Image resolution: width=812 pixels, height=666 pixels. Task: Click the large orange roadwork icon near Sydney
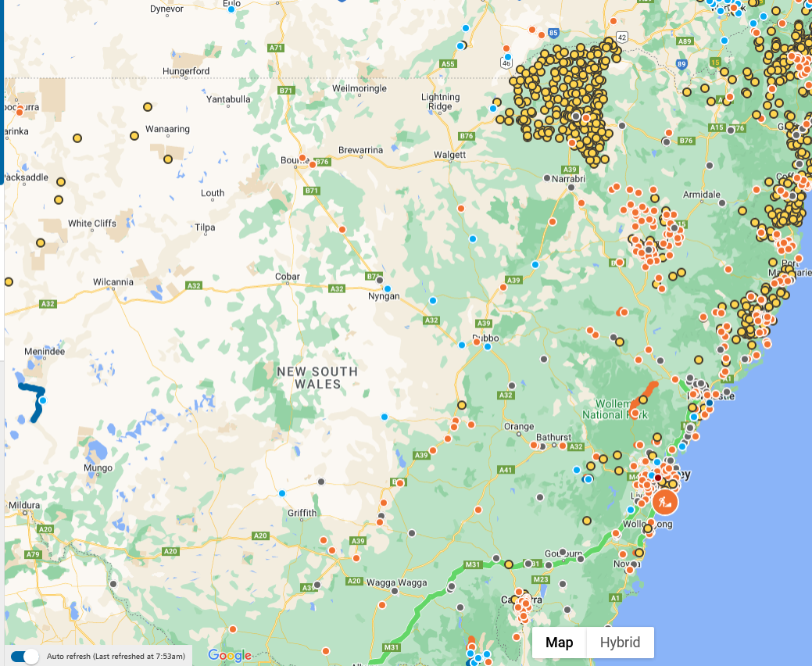click(664, 501)
